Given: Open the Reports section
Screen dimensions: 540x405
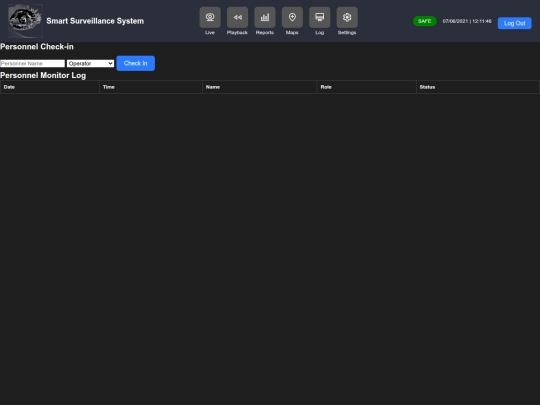Looking at the screenshot, I should point(265,17).
